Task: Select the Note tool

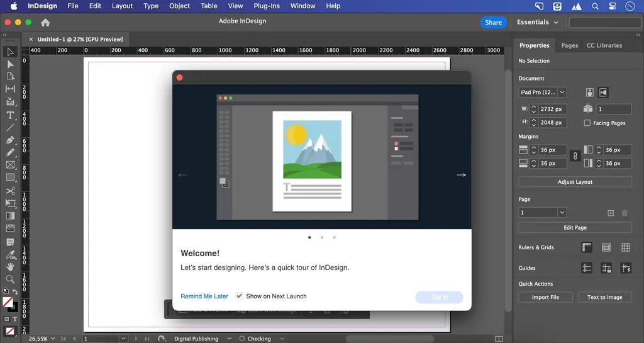Action: tap(10, 242)
